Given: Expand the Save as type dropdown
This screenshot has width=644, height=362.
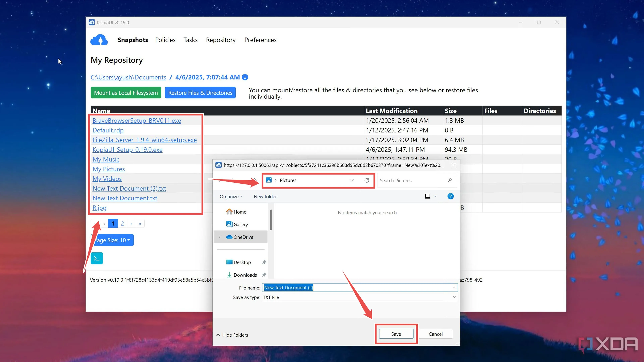Looking at the screenshot, I should pos(454,297).
